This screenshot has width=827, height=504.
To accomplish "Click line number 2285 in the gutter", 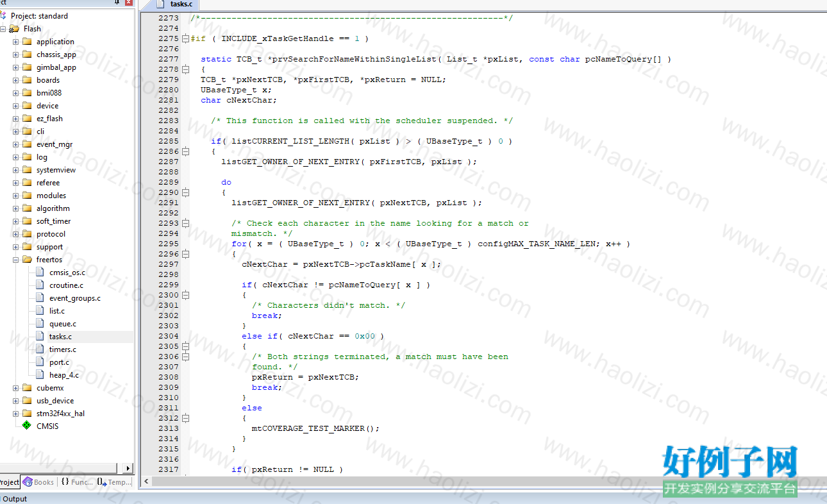I will coord(168,141).
